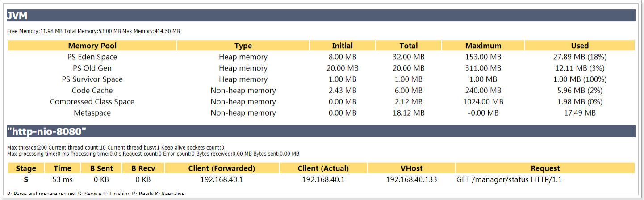
Task: Select the Compressed Class Space row label
Action: click(x=92, y=102)
